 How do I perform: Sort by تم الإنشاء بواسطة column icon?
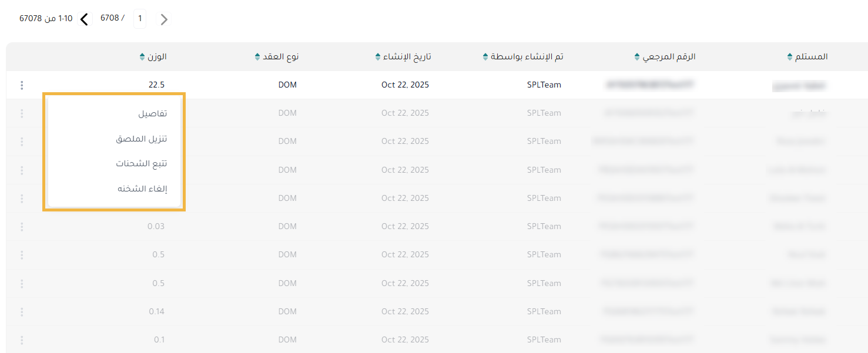[x=485, y=57]
